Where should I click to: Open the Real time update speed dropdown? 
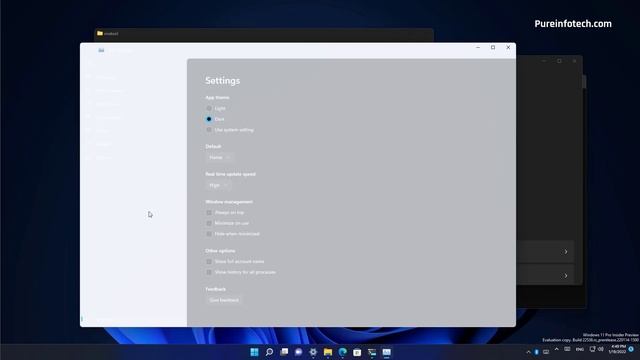[218, 185]
